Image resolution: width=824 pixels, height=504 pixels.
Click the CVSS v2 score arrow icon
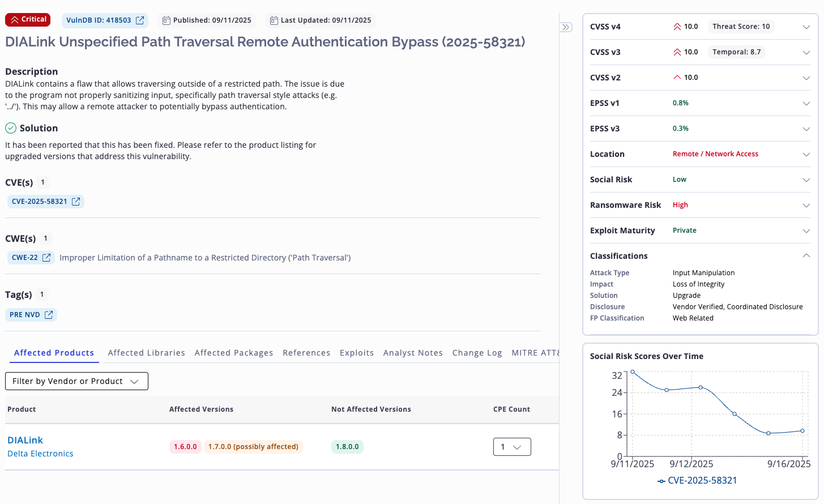[x=677, y=78]
